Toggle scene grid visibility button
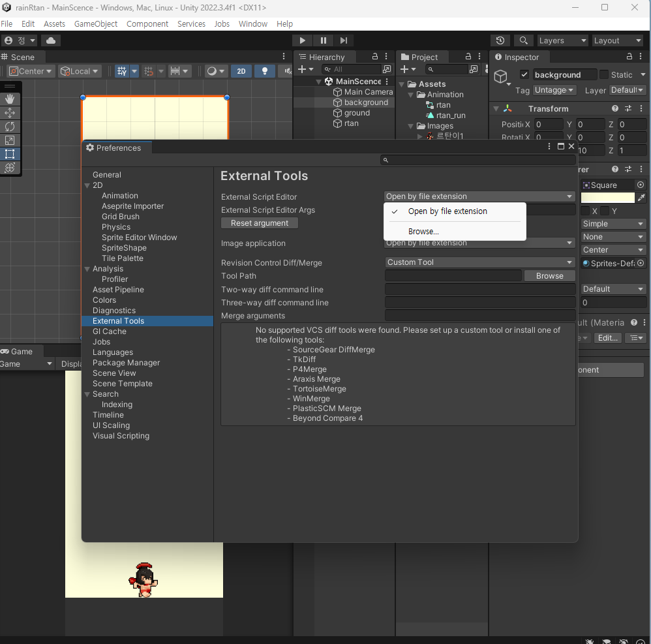This screenshot has width=651, height=644. click(x=121, y=71)
